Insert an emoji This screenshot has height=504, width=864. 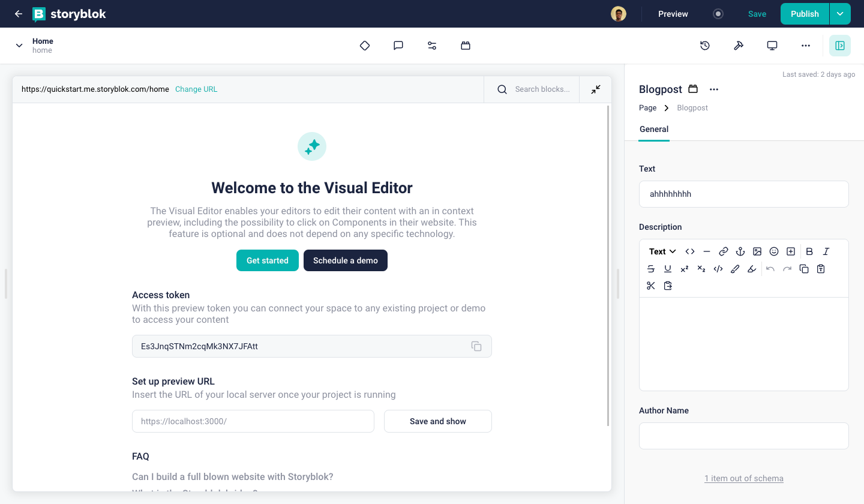[x=774, y=251]
